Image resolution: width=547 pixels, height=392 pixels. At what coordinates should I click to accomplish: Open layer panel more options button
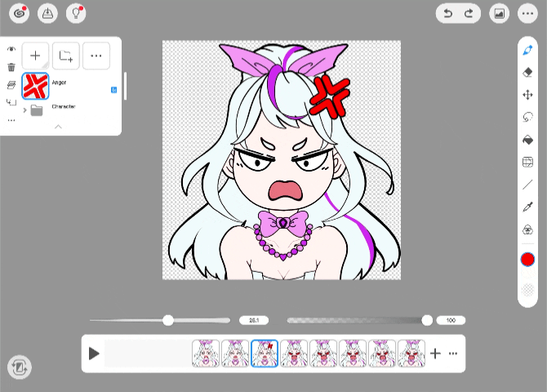(x=96, y=56)
